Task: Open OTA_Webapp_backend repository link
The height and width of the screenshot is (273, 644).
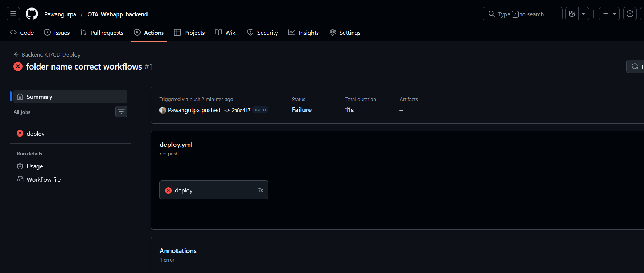Action: pyautogui.click(x=118, y=14)
